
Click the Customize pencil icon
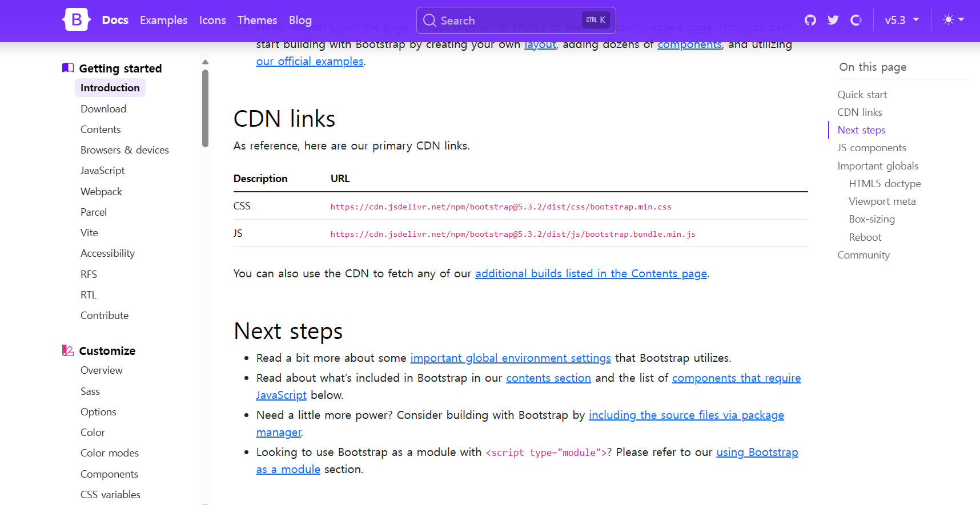point(68,350)
